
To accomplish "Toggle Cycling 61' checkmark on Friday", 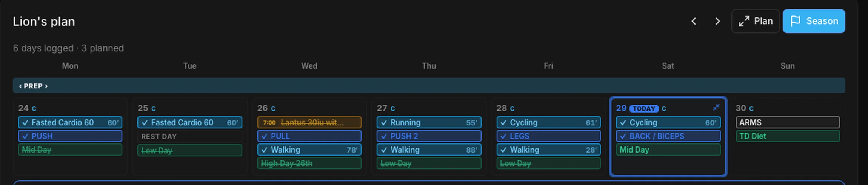I will (504, 122).
